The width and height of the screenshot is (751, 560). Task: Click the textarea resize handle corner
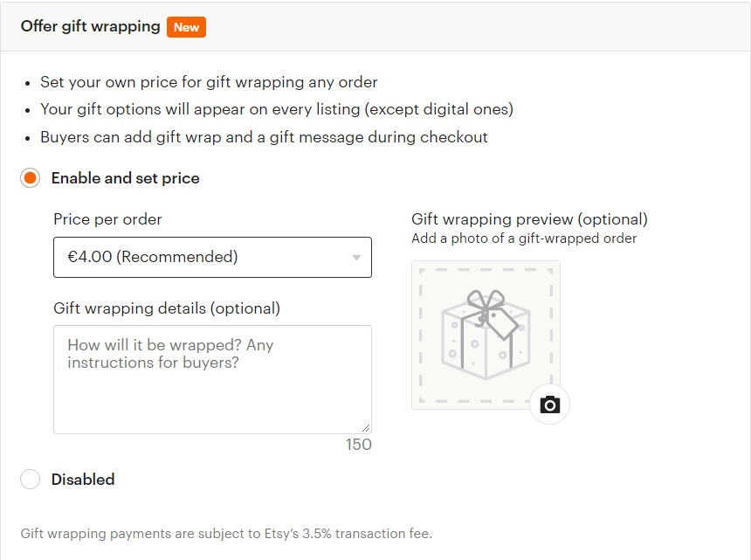point(366,428)
